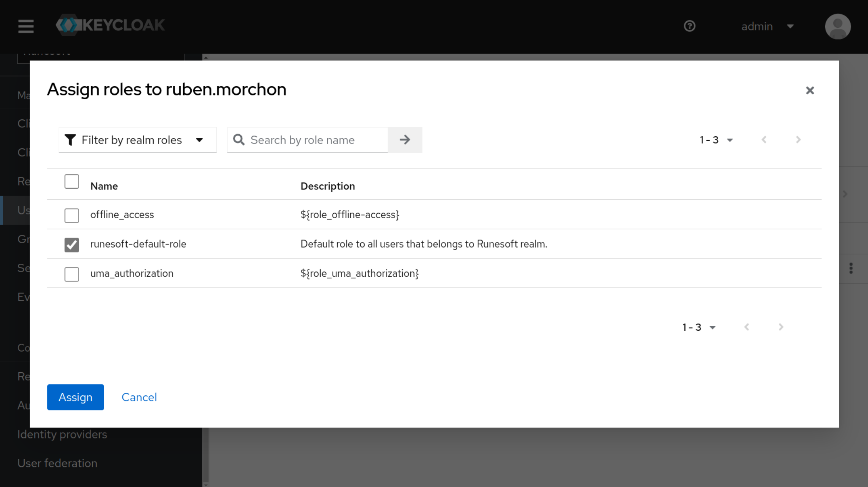
Task: Open the hamburger navigation menu
Action: 26,26
